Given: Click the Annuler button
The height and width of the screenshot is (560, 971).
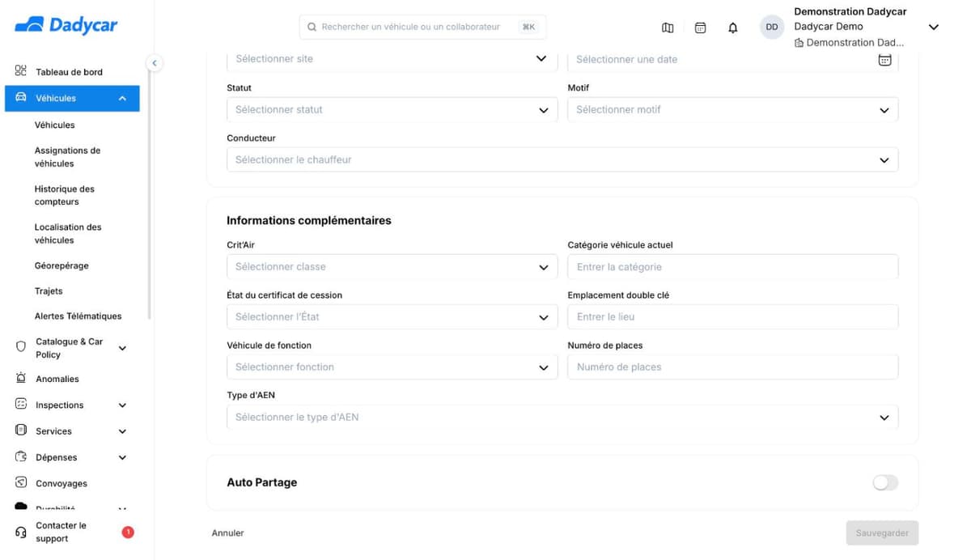Looking at the screenshot, I should click(x=227, y=533).
